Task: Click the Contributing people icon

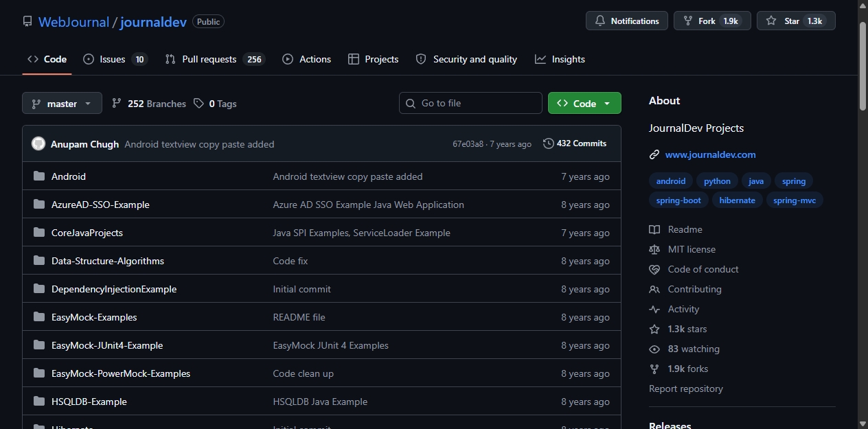Action: point(654,289)
